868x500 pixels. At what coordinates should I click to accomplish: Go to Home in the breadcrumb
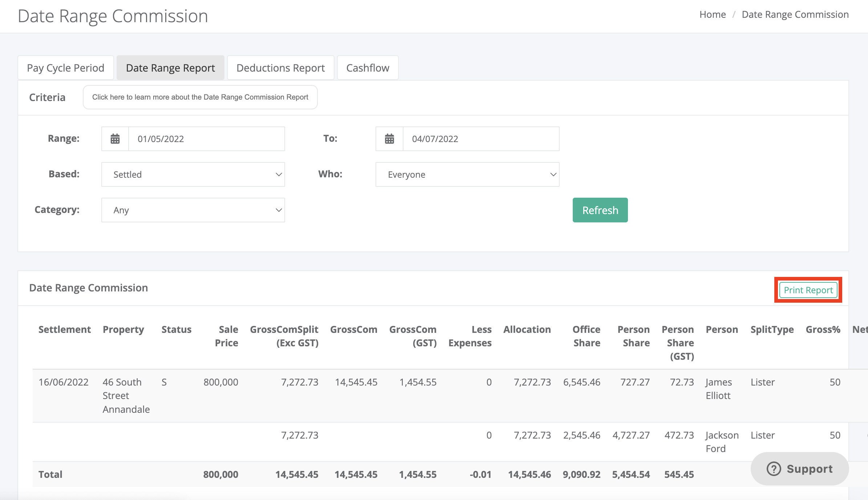[x=713, y=15]
